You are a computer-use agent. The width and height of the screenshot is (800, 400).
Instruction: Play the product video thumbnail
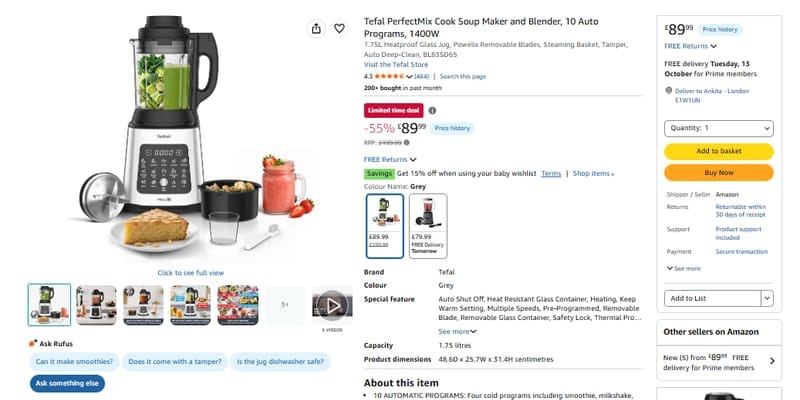point(332,305)
